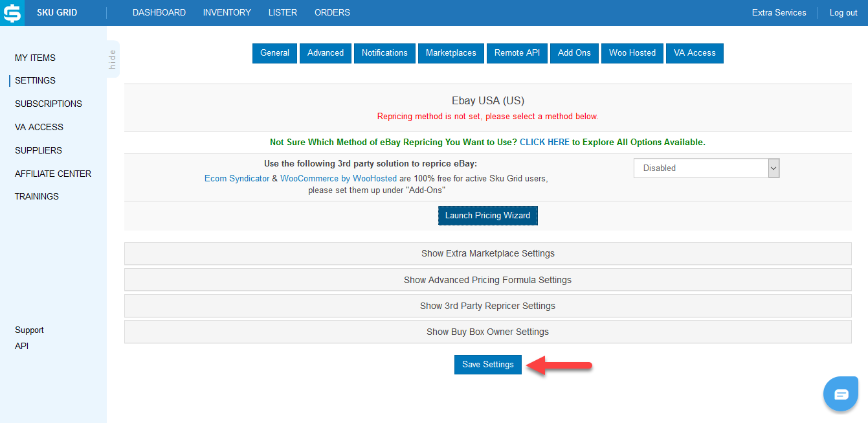Open VA Access in the sidebar

[x=39, y=127]
